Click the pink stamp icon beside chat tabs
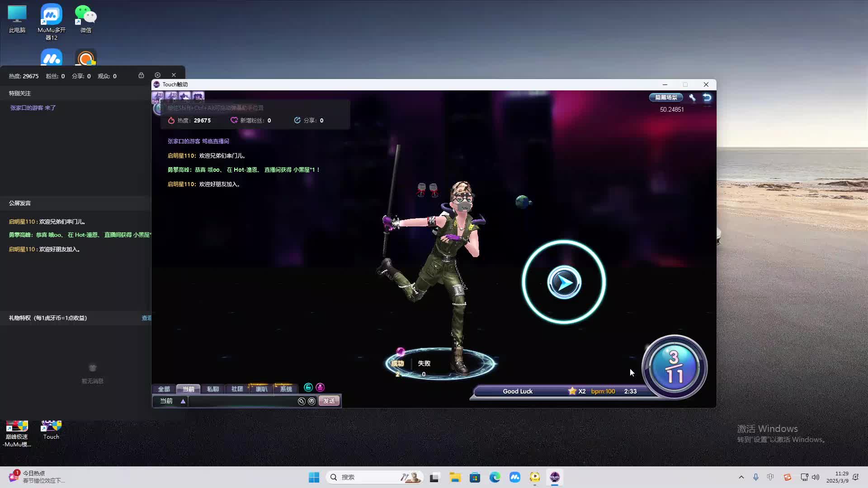The height and width of the screenshot is (488, 868). (320, 387)
